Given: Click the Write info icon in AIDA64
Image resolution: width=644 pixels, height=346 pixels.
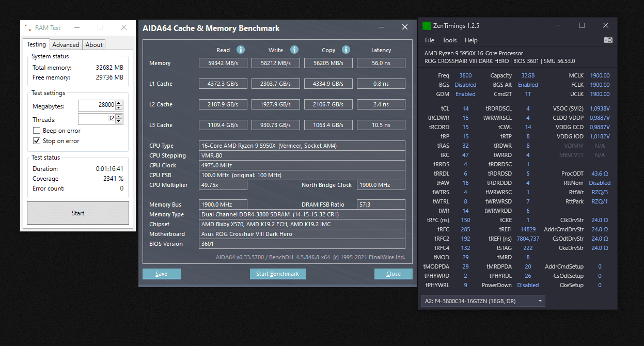Looking at the screenshot, I should (x=294, y=50).
